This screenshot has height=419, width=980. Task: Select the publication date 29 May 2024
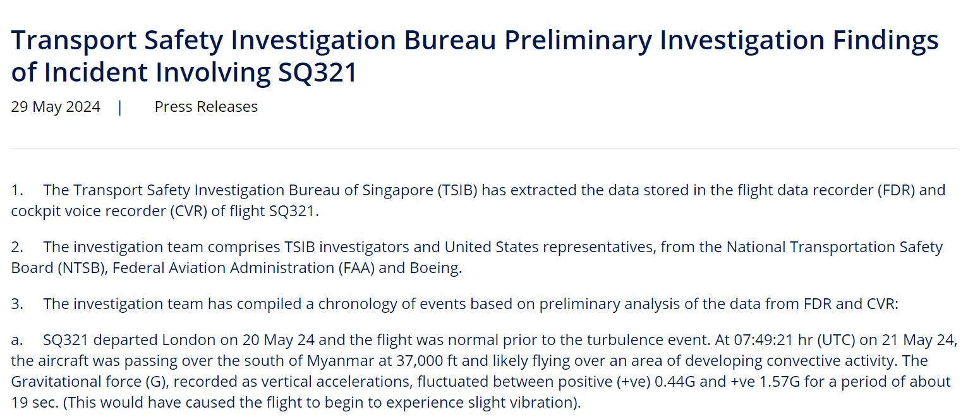[56, 107]
